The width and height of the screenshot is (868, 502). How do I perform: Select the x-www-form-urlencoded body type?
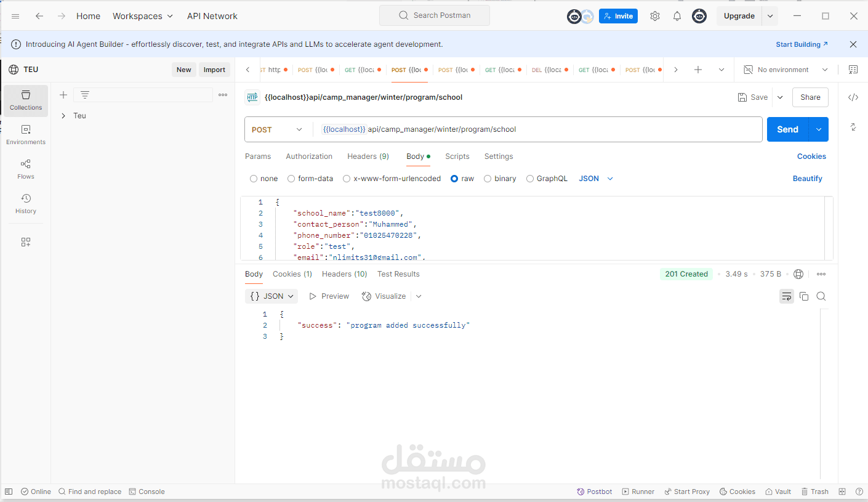(347, 179)
